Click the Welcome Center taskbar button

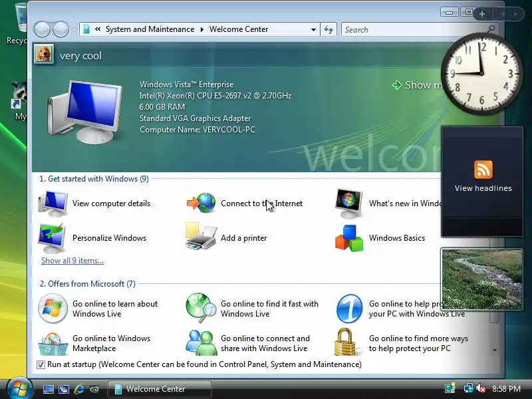160,389
